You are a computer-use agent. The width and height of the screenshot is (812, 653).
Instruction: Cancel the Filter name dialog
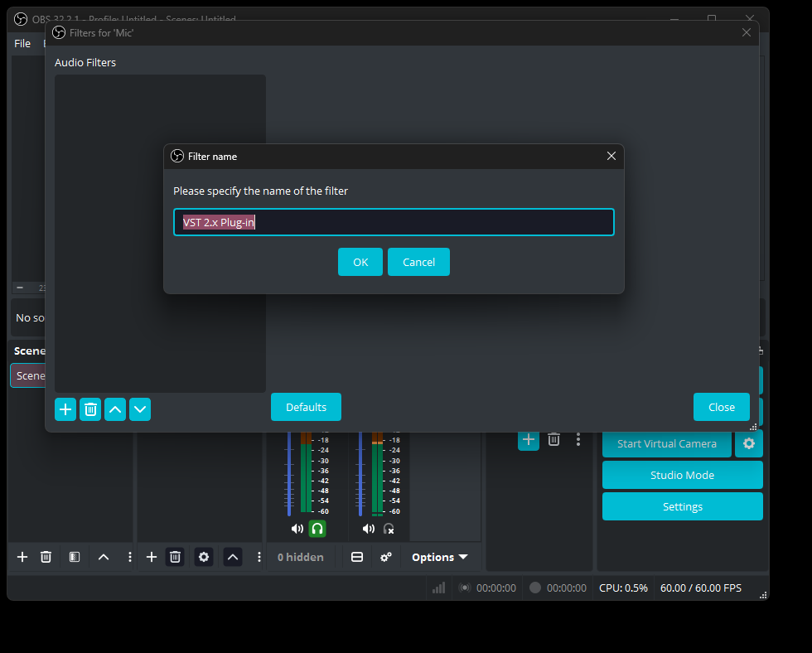tap(418, 262)
